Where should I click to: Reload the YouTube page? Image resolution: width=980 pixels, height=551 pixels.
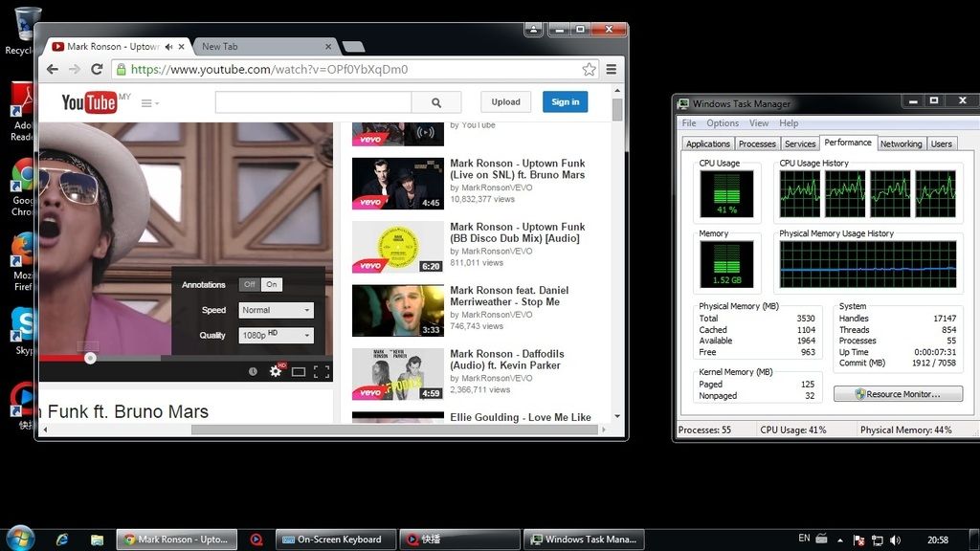[97, 69]
